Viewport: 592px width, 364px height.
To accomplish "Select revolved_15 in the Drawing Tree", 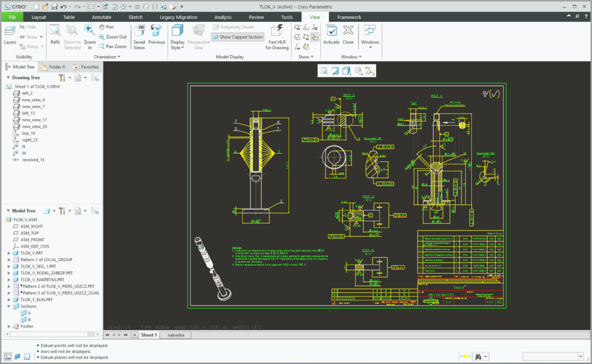I will click(34, 159).
